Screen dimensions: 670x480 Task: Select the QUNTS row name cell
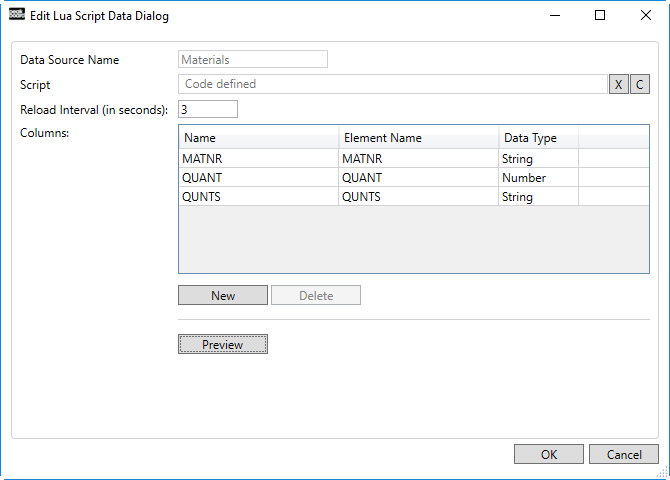tap(259, 197)
